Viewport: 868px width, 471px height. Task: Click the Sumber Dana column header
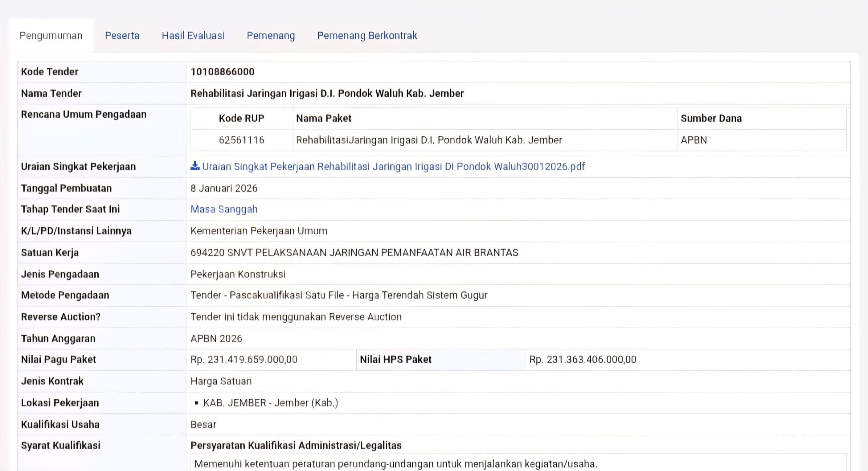tap(711, 118)
